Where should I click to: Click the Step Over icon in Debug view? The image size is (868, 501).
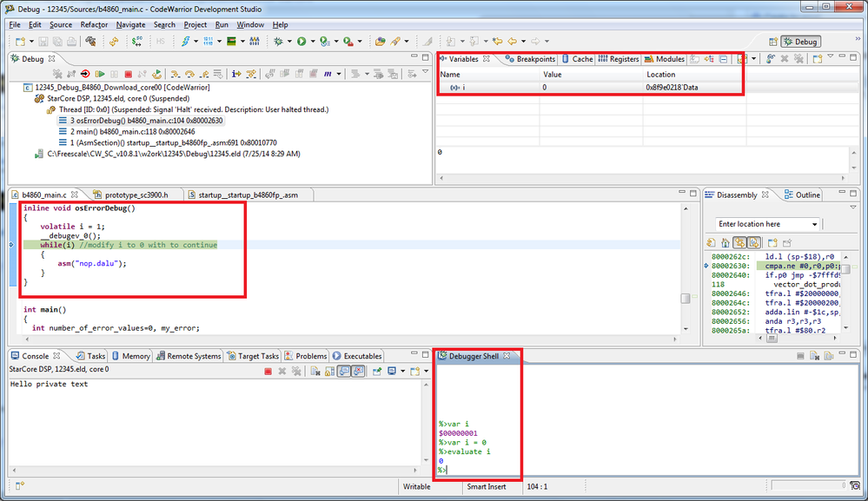coord(189,74)
